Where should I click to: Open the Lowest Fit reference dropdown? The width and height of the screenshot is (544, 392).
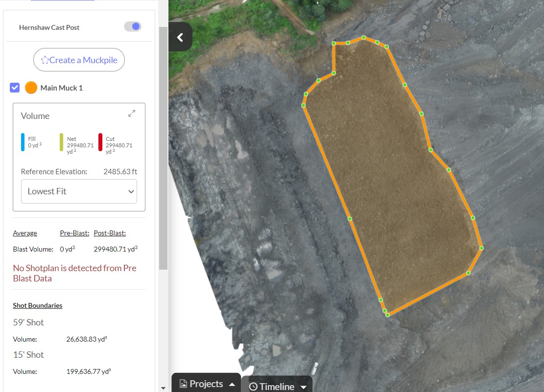79,191
